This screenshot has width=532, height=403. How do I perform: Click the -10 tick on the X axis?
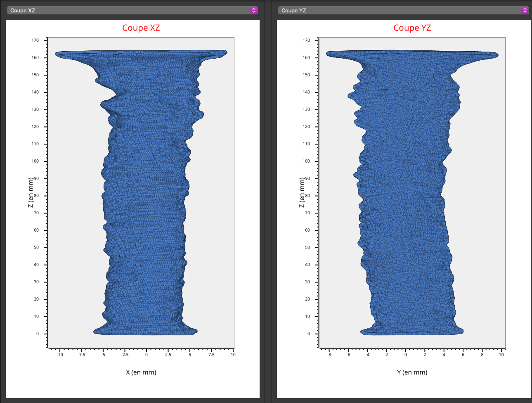click(60, 355)
